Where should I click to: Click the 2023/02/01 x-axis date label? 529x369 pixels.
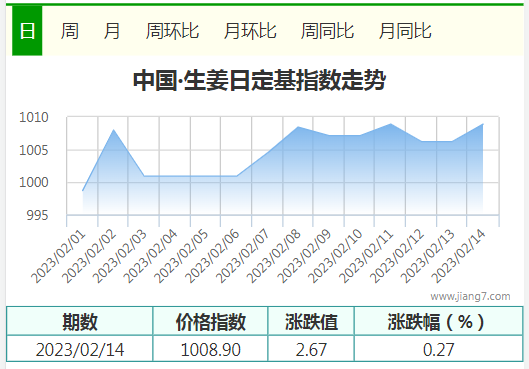coord(58,256)
